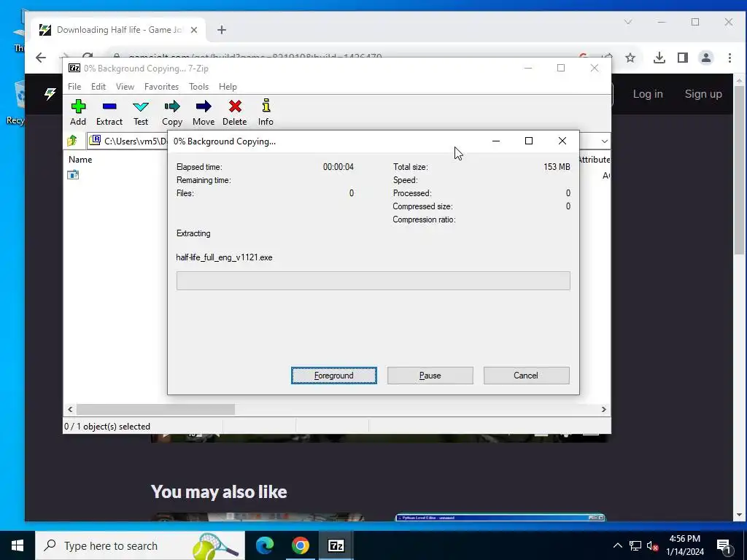Click the 7-Zip scrollbar left arrow
This screenshot has width=747, height=560.
point(70,409)
